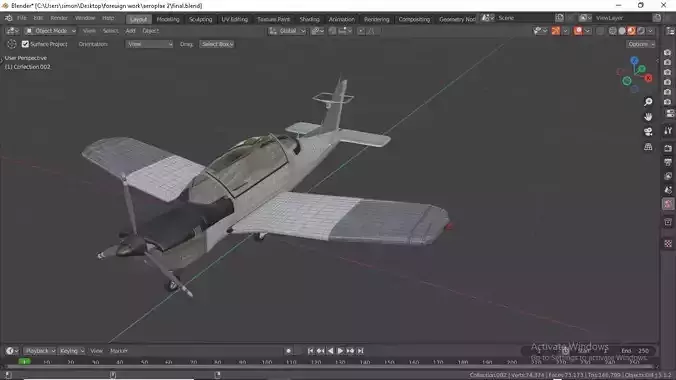Select the Layout workspace tab

(138, 19)
